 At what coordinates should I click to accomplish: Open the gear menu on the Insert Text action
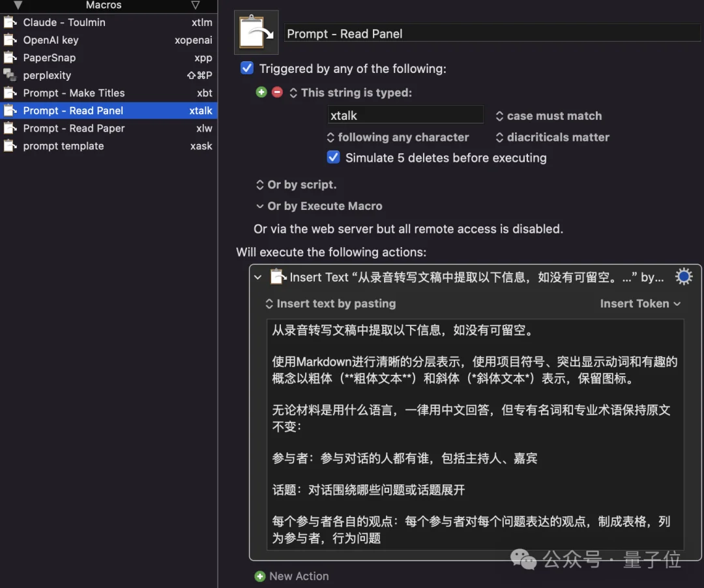pyautogui.click(x=683, y=276)
